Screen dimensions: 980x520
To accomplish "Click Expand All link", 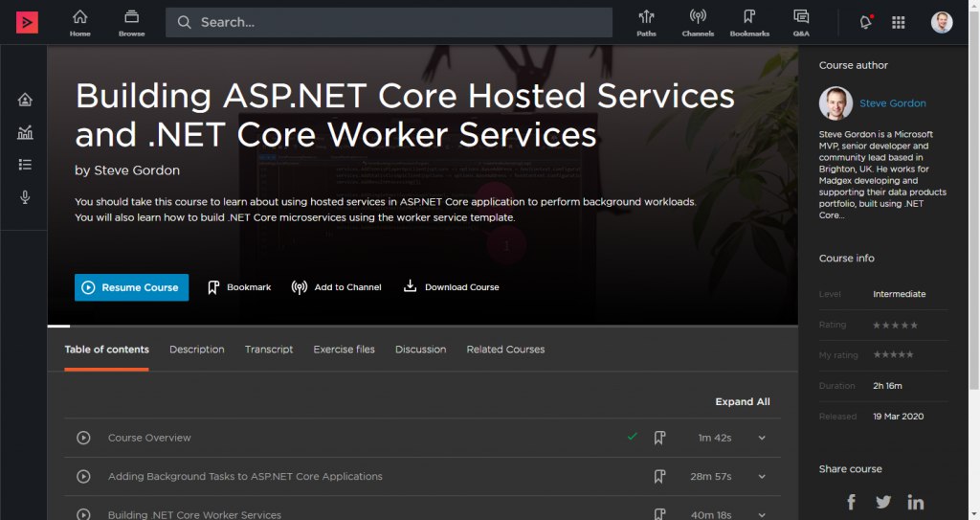I will pyautogui.click(x=743, y=402).
